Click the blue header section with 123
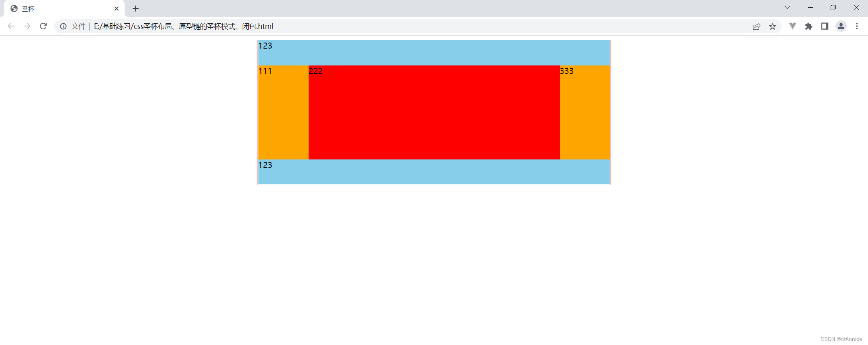Image resolution: width=868 pixels, height=345 pixels. (434, 53)
